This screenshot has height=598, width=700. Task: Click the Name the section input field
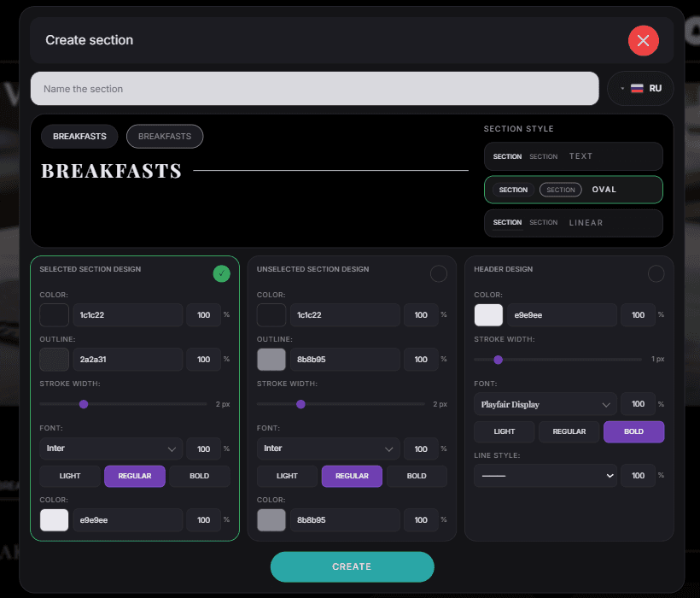click(x=314, y=89)
